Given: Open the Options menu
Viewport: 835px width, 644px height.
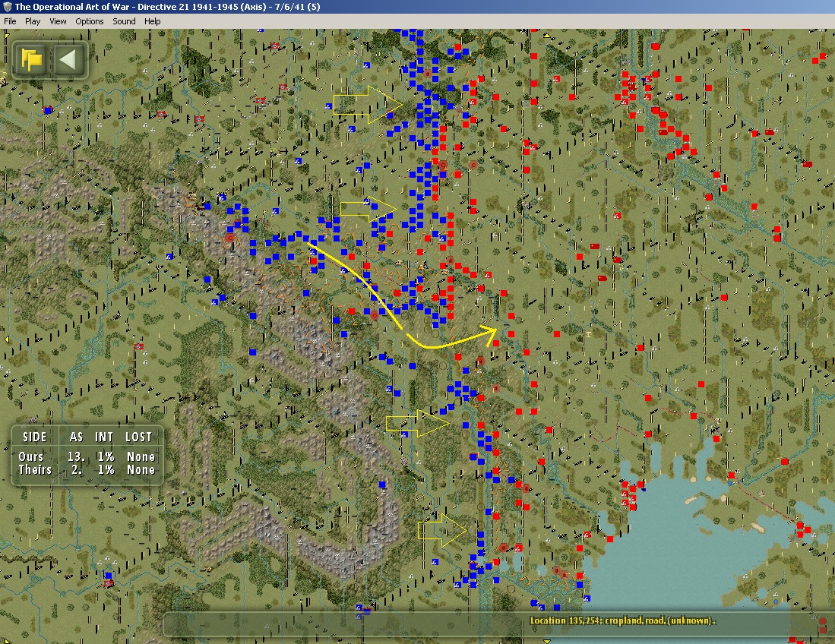Looking at the screenshot, I should click(90, 21).
